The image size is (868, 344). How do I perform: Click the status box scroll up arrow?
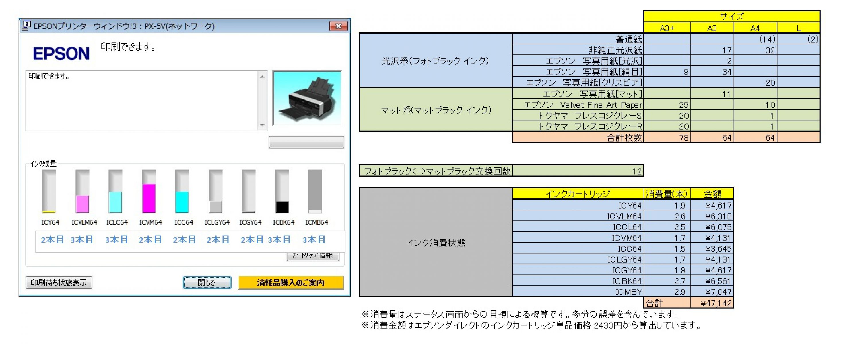[262, 77]
